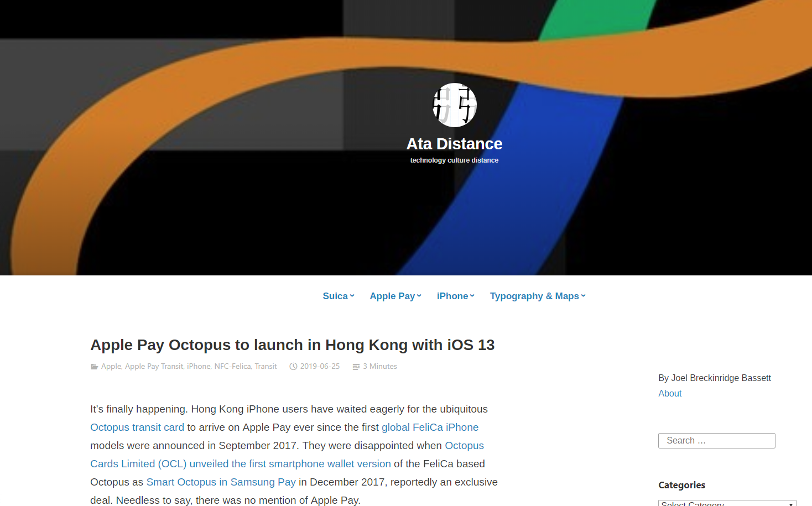
Task: Follow the 'Octopus transit card' link
Action: (137, 427)
